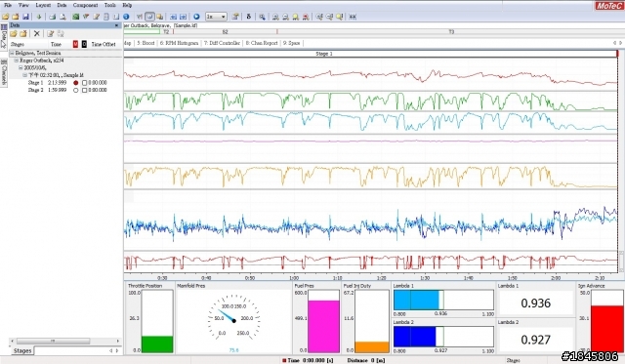
Task: Click the Throttle Position green bar gauge
Action: click(157, 321)
